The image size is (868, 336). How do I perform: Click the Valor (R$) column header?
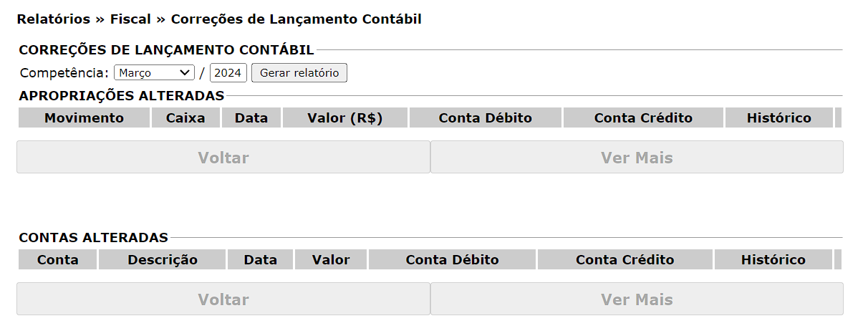click(x=344, y=118)
